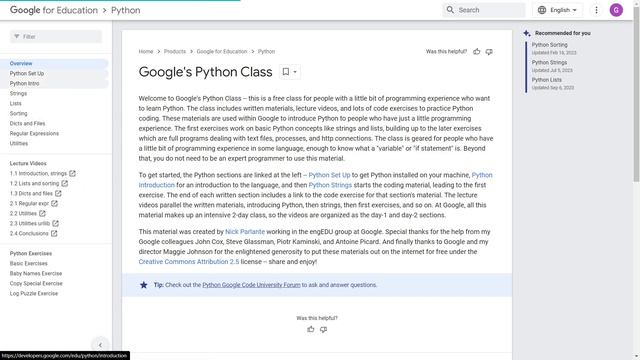Click external link icon for 2.3 Utilities urllib
The image size is (640, 360).
[x=56, y=223]
